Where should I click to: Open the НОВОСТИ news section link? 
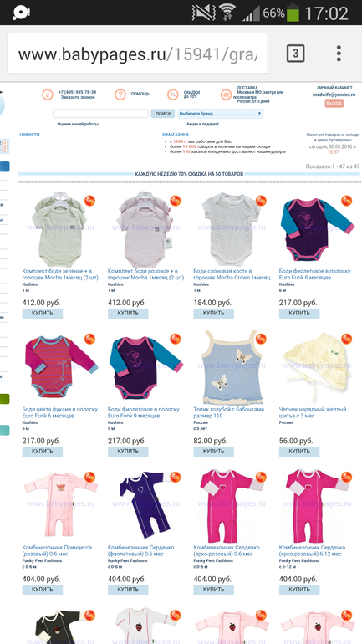pos(29,135)
